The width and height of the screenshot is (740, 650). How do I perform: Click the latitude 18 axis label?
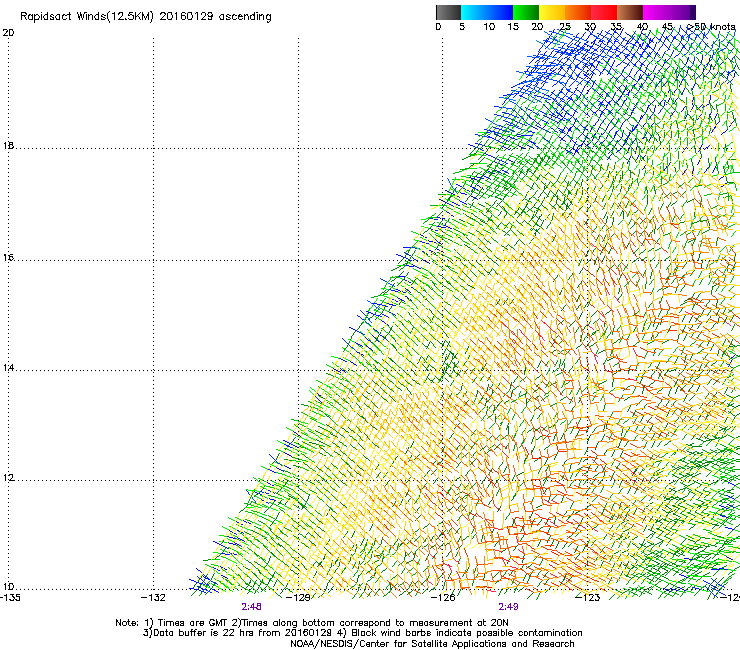click(x=8, y=146)
